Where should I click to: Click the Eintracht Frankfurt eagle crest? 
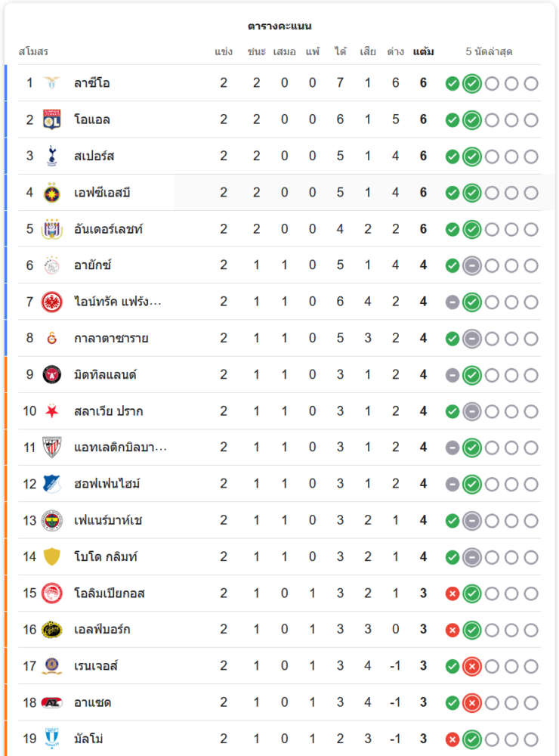tap(52, 302)
